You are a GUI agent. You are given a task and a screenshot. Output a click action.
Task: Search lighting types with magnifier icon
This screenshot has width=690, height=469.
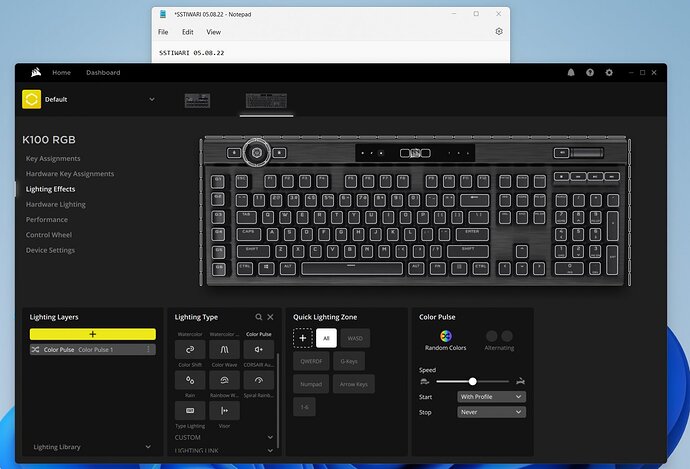(x=259, y=317)
